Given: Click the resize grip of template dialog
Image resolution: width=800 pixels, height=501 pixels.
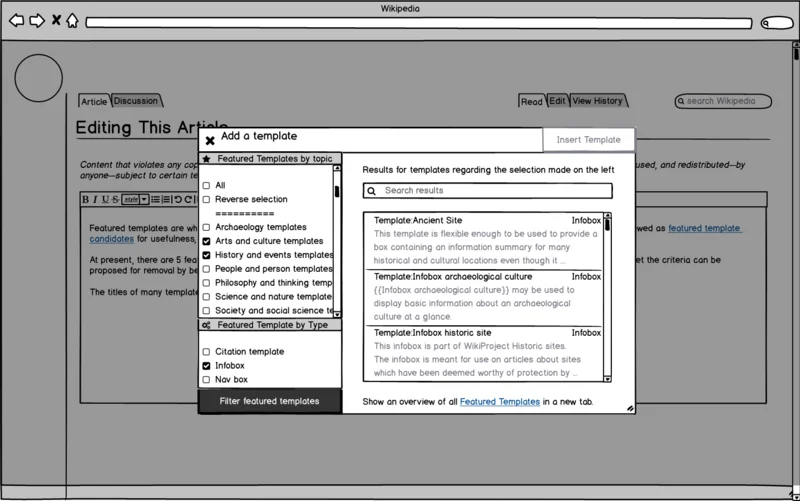Looking at the screenshot, I should (630, 408).
